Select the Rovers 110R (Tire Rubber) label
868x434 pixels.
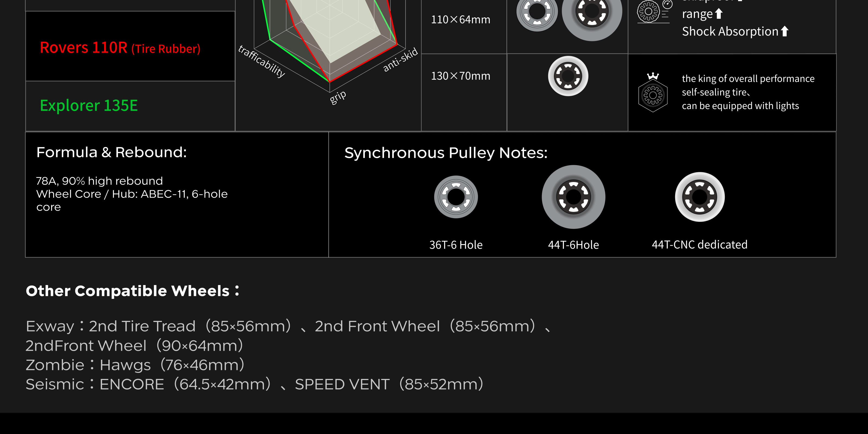click(120, 48)
